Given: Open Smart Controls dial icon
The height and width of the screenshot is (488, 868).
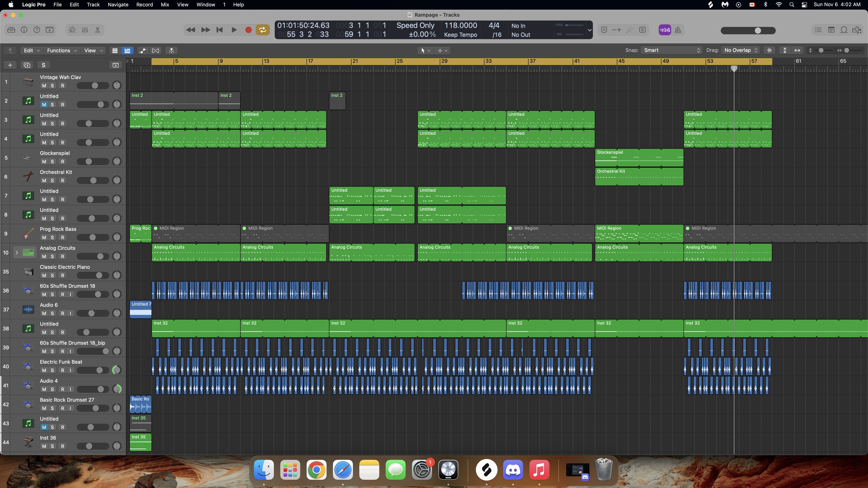Looking at the screenshot, I should (72, 30).
